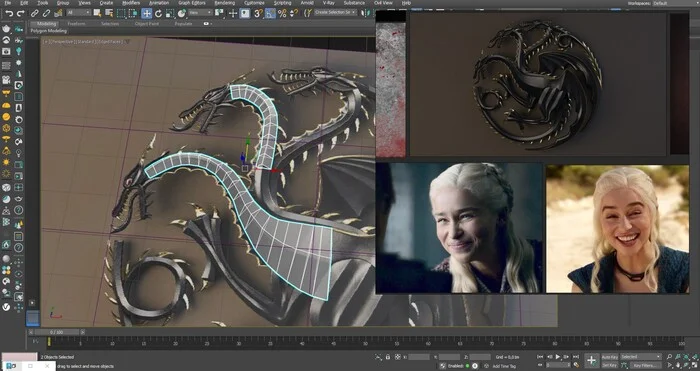Viewport: 700px width, 371px height.
Task: Click the Redo arrow in the main toolbar
Action: (21, 13)
